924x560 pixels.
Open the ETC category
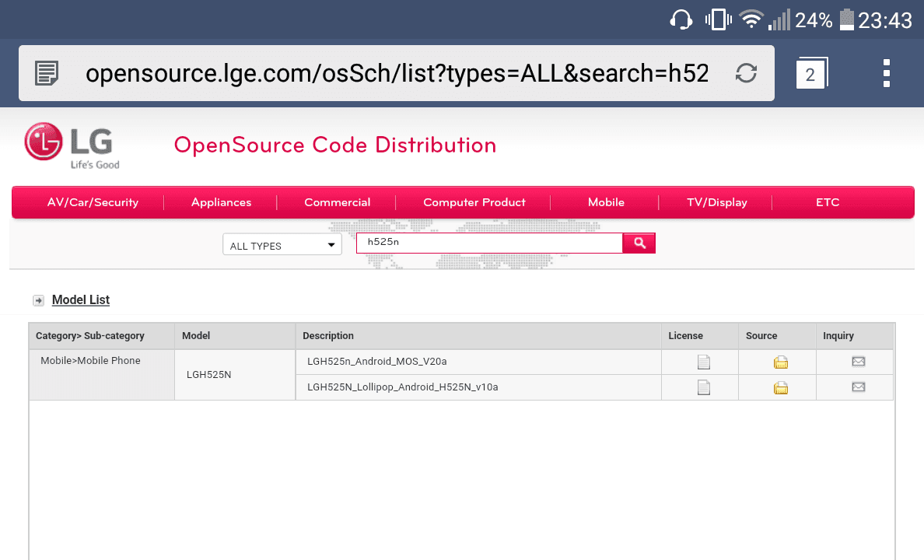tap(828, 202)
